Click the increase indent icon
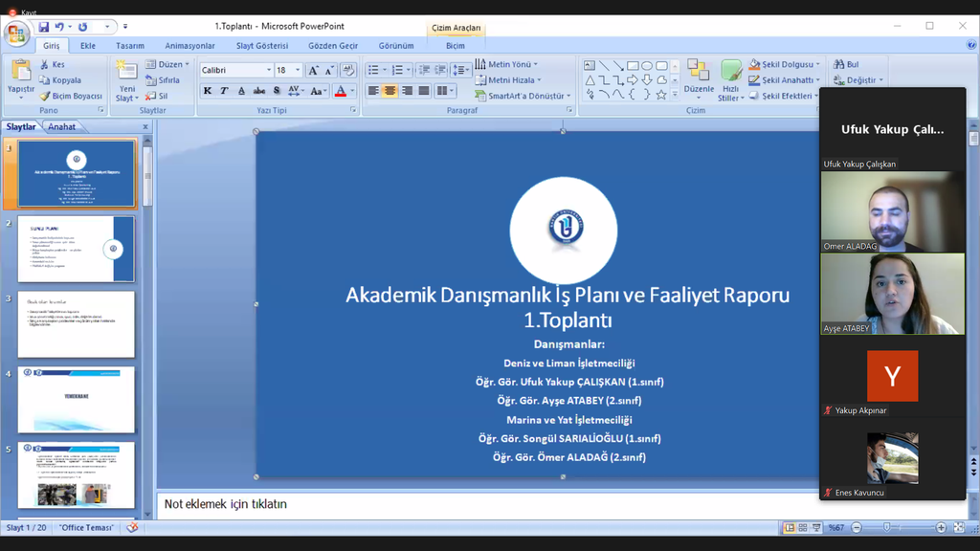The image size is (980, 551). [x=440, y=70]
